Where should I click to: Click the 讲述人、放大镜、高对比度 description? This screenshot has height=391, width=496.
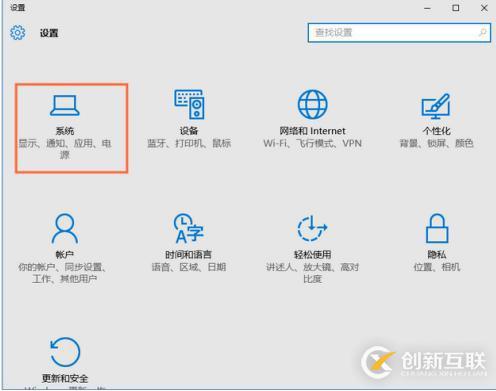pyautogui.click(x=312, y=273)
